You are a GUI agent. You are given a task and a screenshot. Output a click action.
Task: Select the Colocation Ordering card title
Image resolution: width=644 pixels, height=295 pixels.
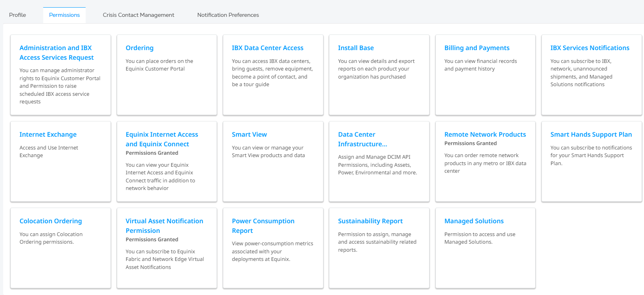point(51,221)
